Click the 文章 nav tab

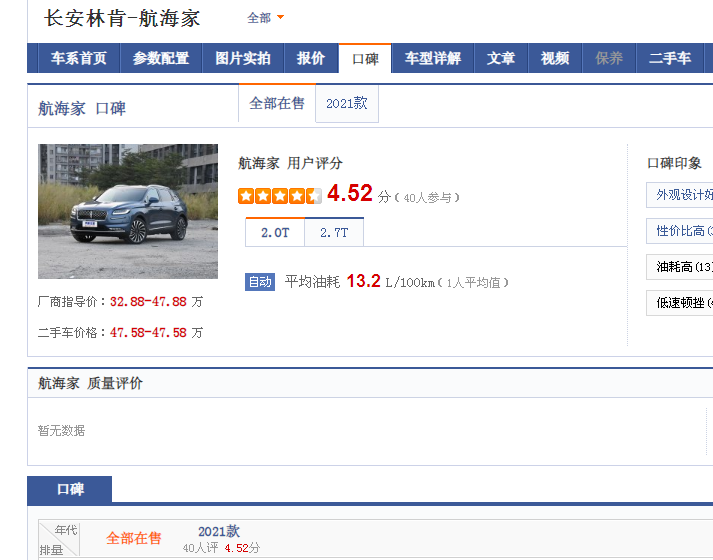pyautogui.click(x=501, y=59)
